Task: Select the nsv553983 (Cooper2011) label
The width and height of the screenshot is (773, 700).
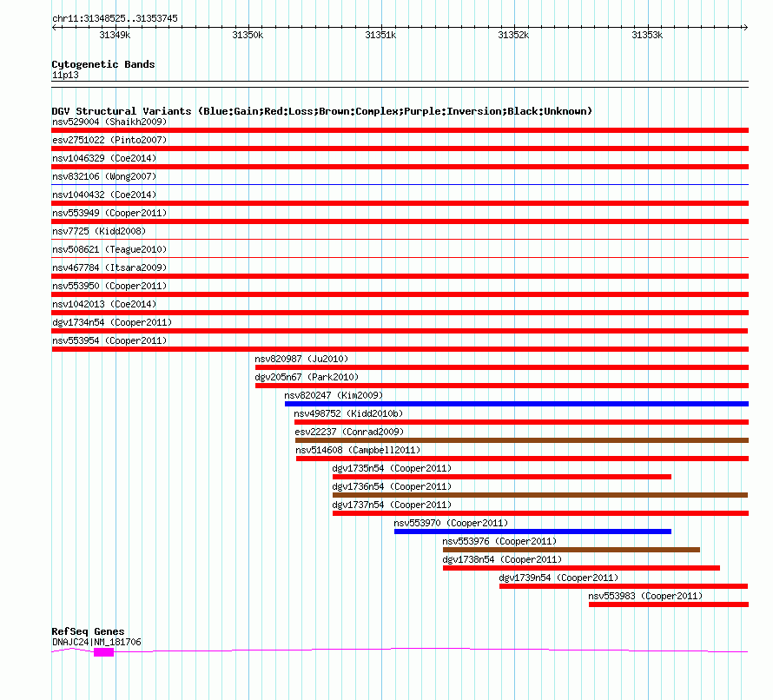Action: pyautogui.click(x=645, y=596)
